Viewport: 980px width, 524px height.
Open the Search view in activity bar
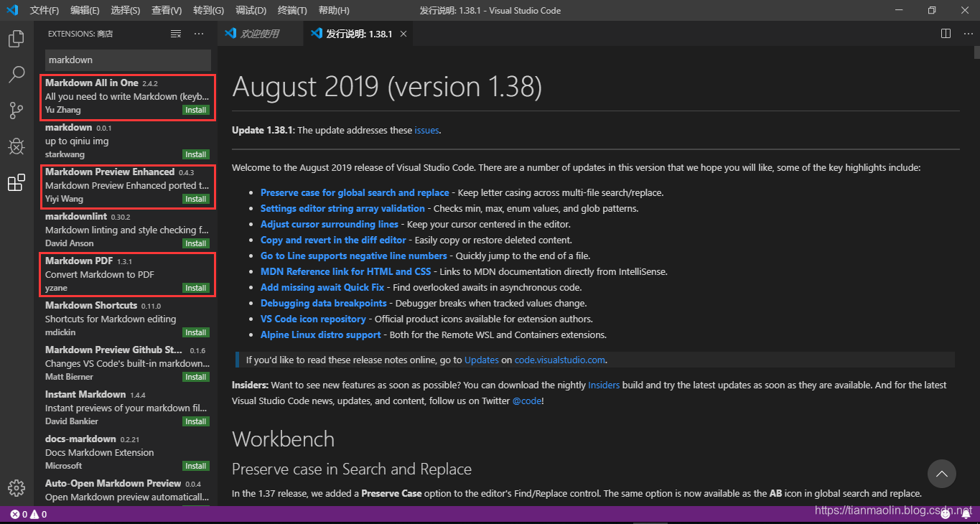click(x=16, y=74)
